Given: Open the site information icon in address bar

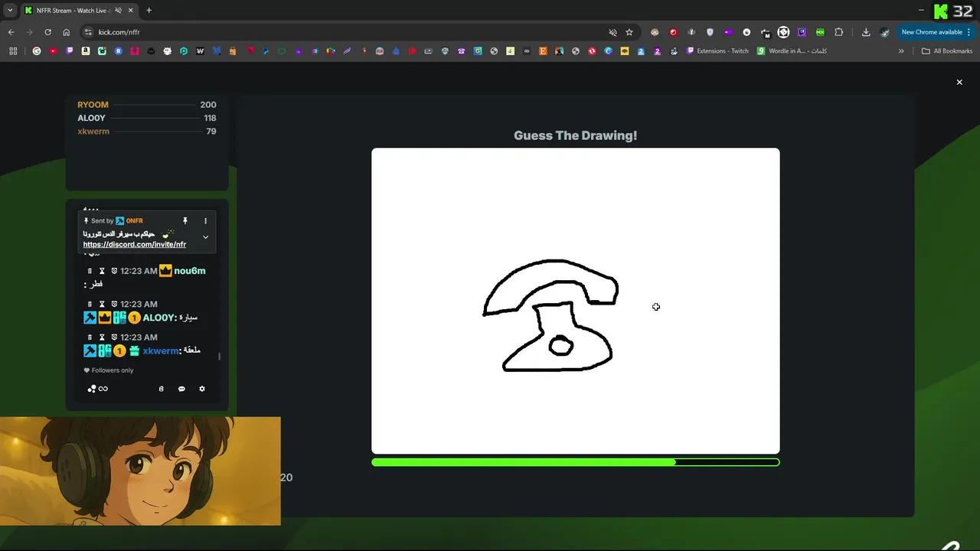Looking at the screenshot, I should pos(87,32).
